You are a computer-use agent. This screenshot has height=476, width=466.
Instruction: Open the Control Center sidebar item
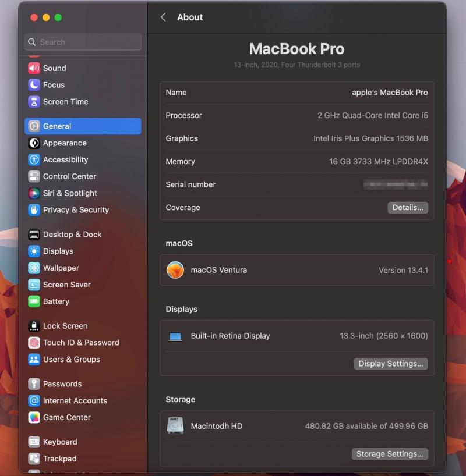(x=69, y=176)
